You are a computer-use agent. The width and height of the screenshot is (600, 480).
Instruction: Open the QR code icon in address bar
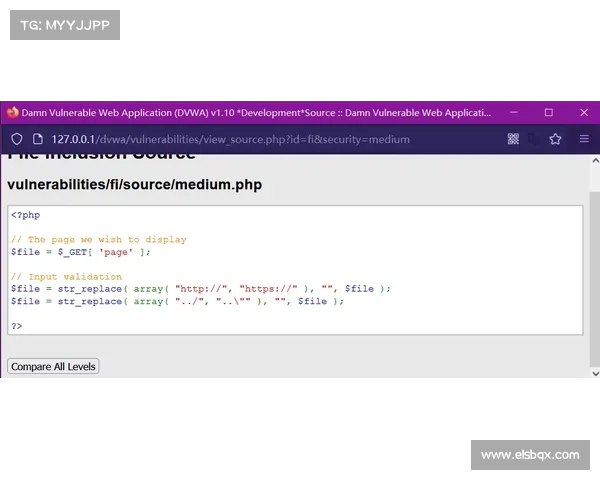pos(513,139)
